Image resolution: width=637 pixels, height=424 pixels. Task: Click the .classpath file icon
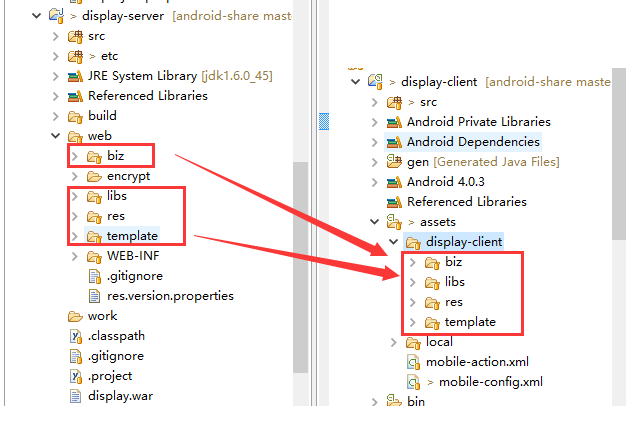[x=76, y=336]
